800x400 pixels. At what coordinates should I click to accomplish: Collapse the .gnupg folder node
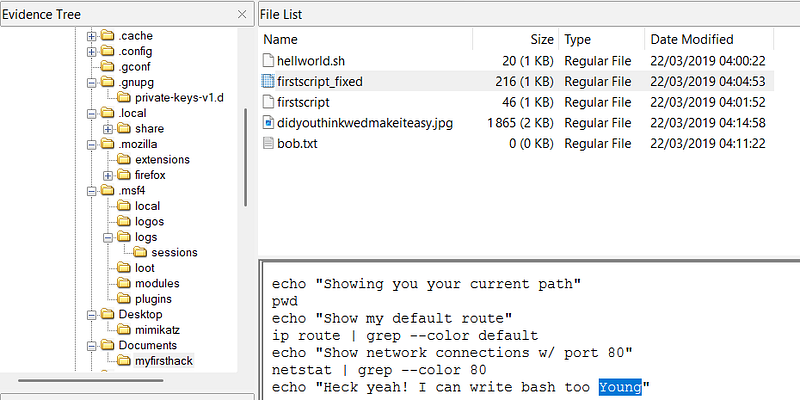click(92, 83)
